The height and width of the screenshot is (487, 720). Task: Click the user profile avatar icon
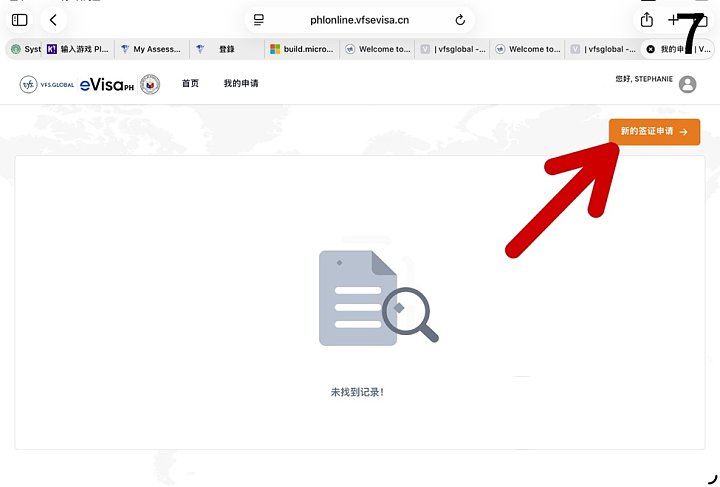[x=687, y=85]
